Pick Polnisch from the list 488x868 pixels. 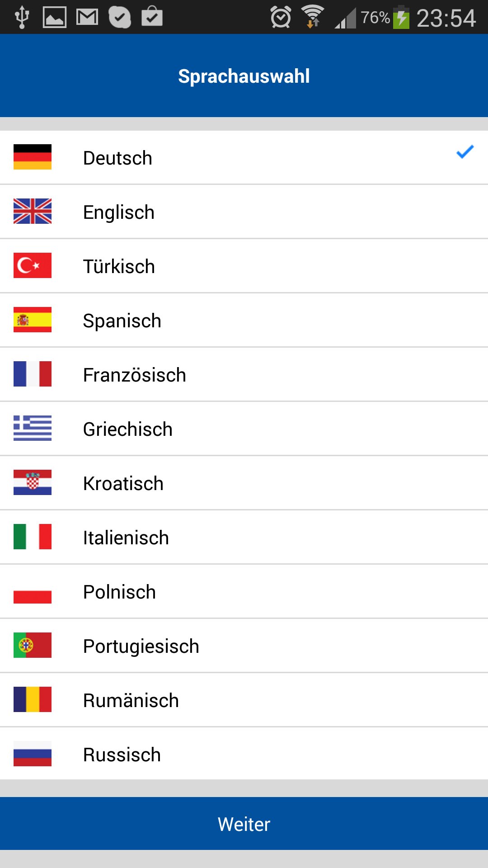(120, 592)
